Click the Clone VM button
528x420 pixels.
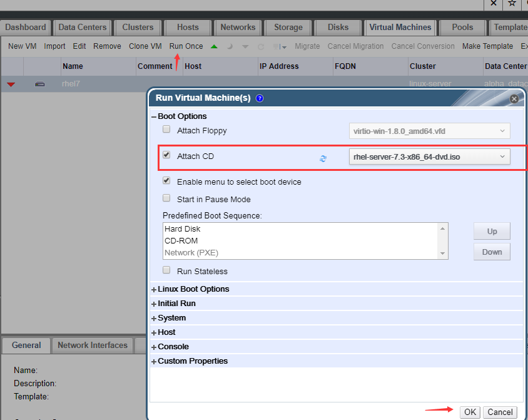[x=145, y=46]
